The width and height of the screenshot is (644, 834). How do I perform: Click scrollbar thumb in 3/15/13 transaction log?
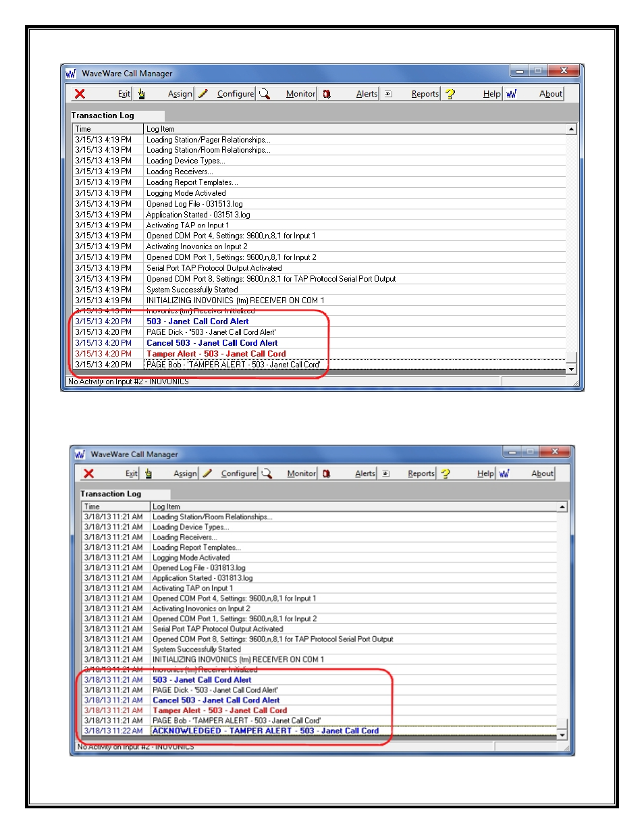[572, 358]
